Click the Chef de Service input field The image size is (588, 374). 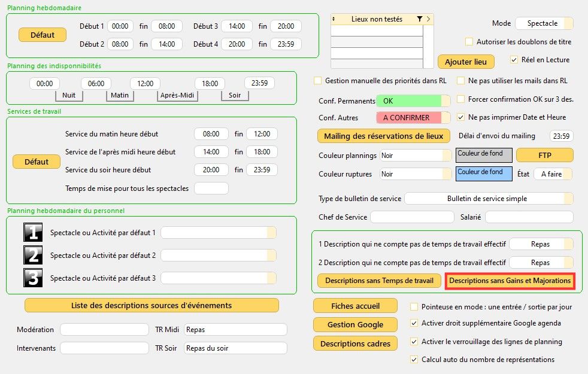point(412,217)
